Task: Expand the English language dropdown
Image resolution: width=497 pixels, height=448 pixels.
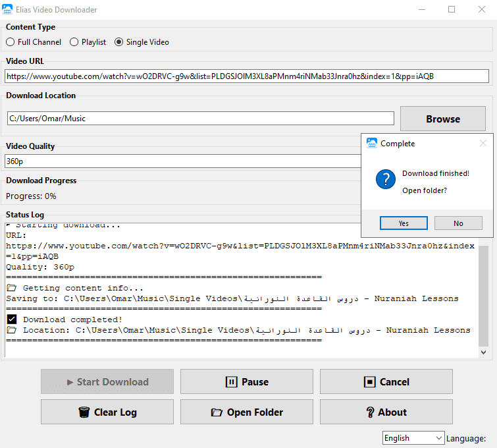Action: (x=413, y=438)
